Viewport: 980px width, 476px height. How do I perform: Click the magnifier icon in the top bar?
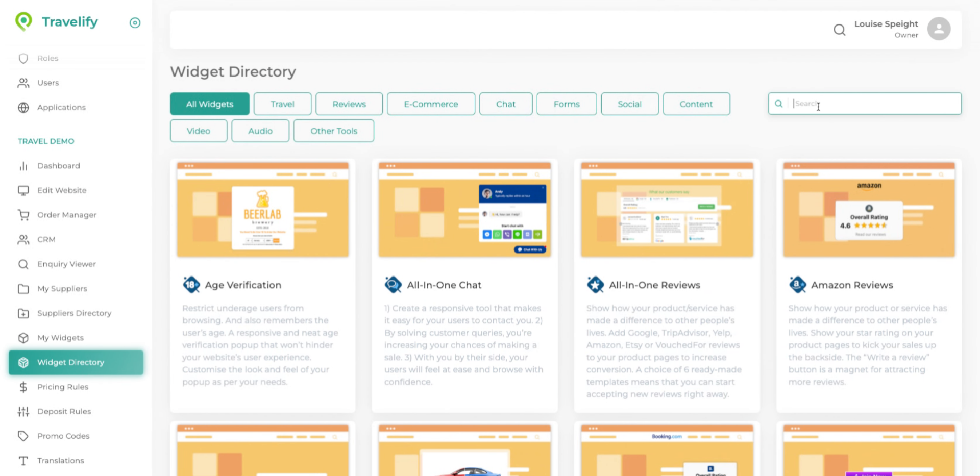839,30
